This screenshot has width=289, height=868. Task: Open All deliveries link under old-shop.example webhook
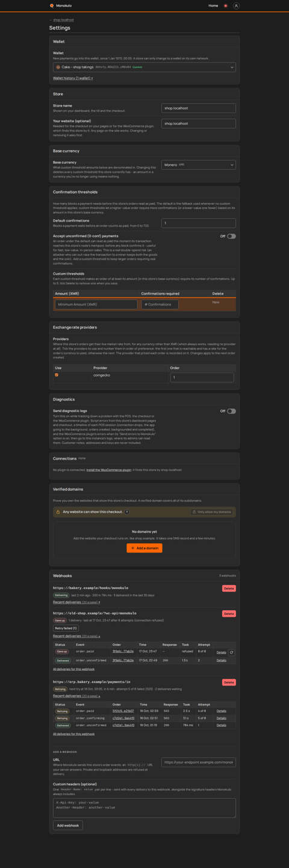point(73,669)
